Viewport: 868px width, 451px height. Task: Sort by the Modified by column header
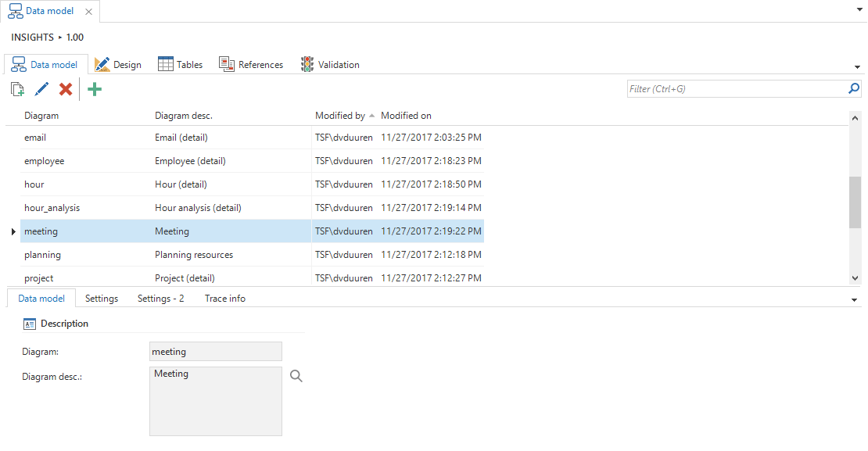(340, 116)
